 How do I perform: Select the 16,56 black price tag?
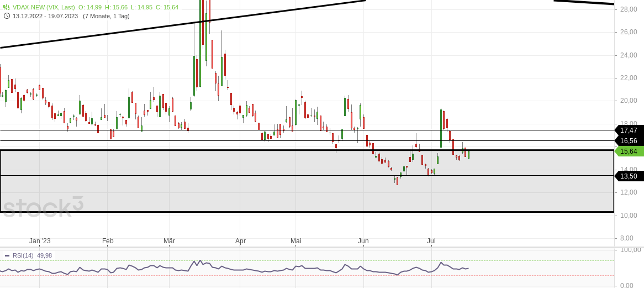click(x=629, y=141)
